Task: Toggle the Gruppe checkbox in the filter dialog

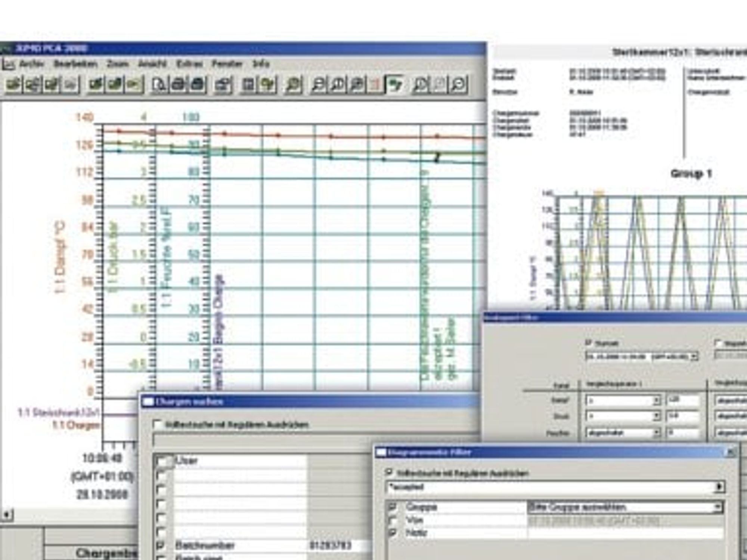Action: tap(392, 507)
